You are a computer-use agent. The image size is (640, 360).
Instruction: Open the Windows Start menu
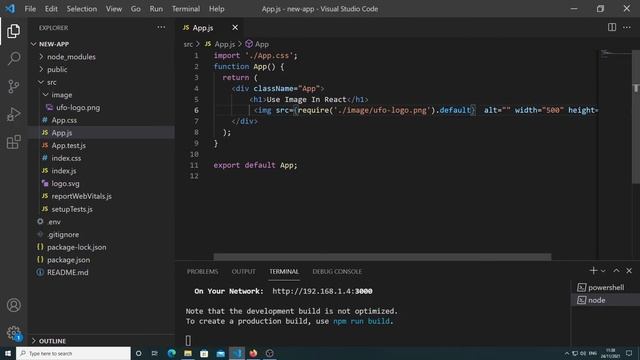8,353
